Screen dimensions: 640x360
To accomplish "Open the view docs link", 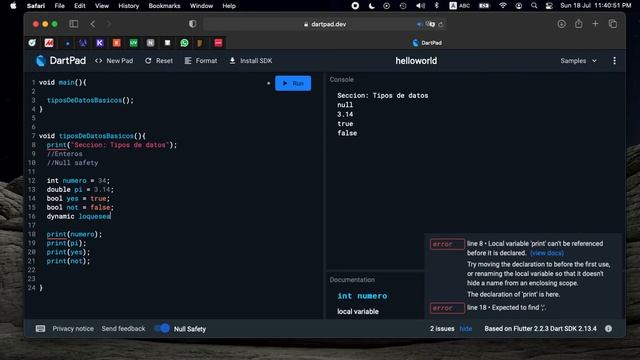I will [x=547, y=253].
